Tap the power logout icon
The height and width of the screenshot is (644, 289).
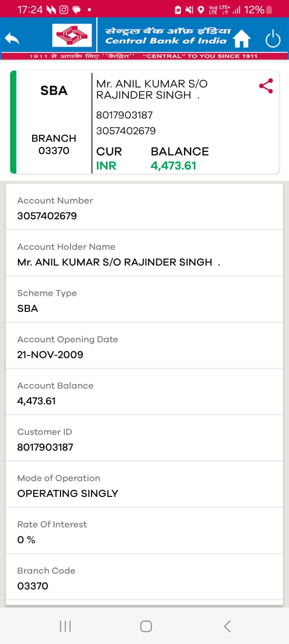[x=273, y=39]
